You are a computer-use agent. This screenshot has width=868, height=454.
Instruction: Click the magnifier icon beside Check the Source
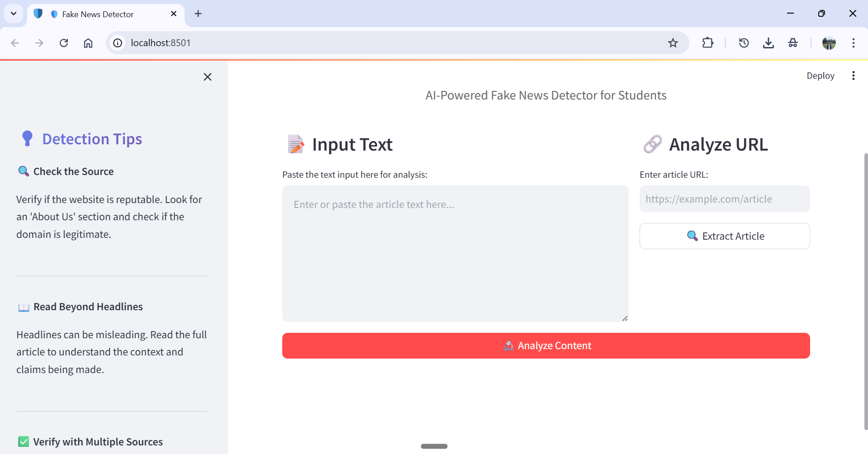[x=23, y=171]
